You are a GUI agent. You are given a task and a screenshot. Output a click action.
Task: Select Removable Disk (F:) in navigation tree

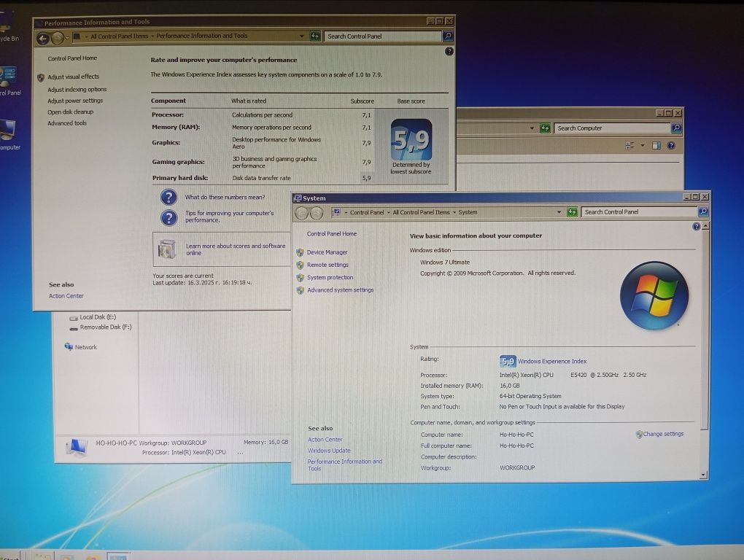pos(105,327)
